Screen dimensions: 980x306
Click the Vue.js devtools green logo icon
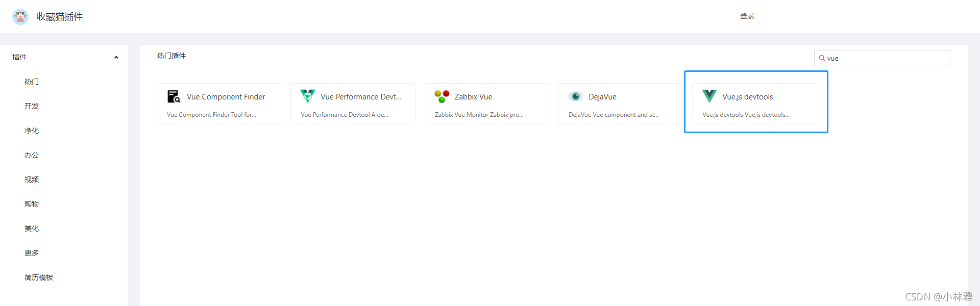[x=709, y=96]
